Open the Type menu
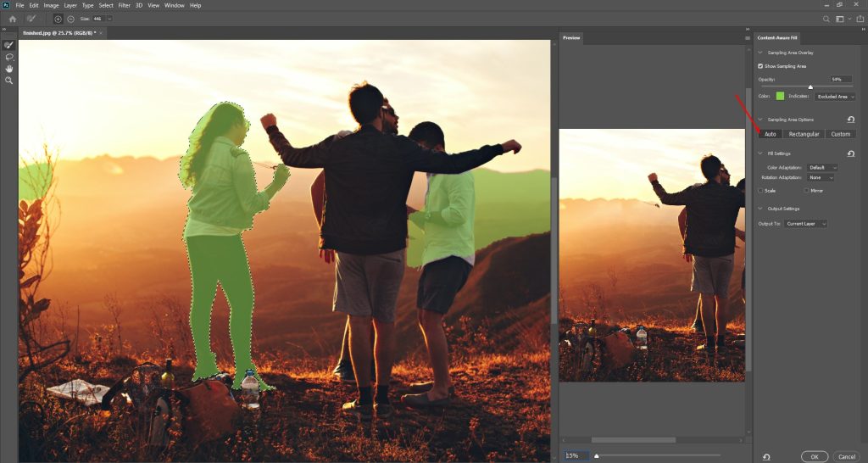This screenshot has height=463, width=868. [x=87, y=6]
